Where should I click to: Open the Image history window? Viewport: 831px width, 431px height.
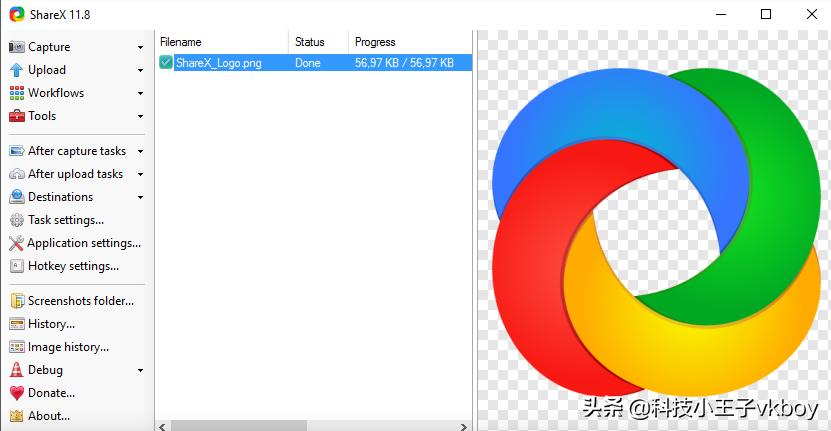68,347
